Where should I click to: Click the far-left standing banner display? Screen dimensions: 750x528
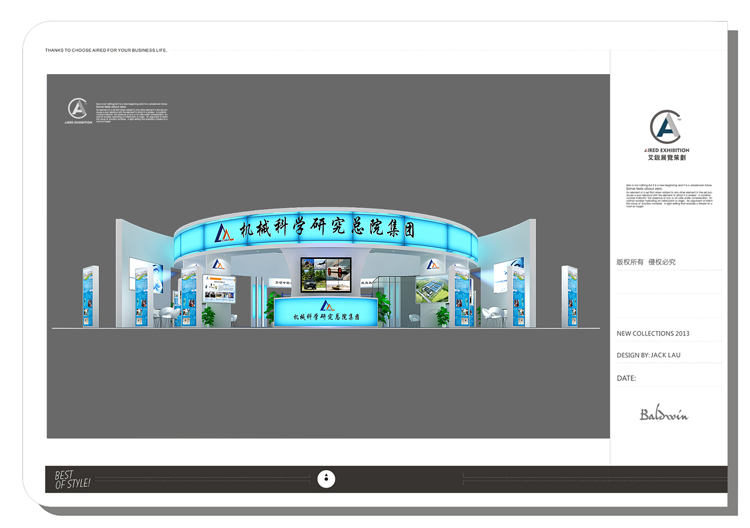coord(90,296)
